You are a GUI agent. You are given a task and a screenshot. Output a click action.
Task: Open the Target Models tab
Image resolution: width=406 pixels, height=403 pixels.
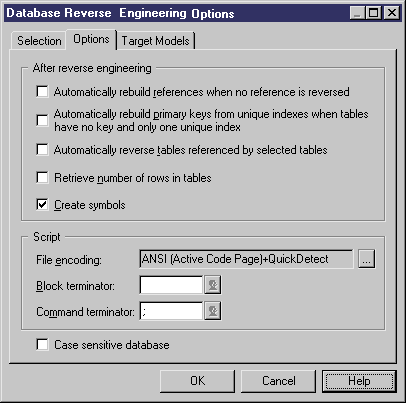pos(156,41)
